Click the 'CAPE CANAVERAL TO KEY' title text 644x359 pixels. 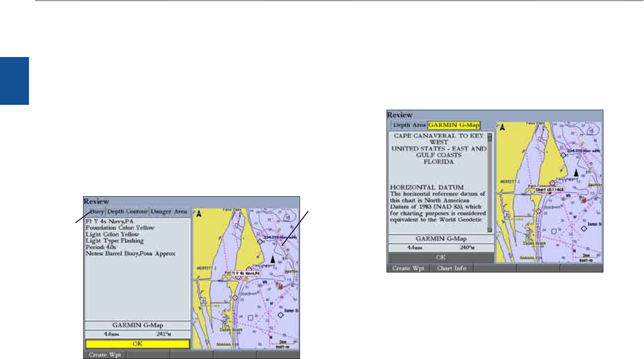(439, 137)
